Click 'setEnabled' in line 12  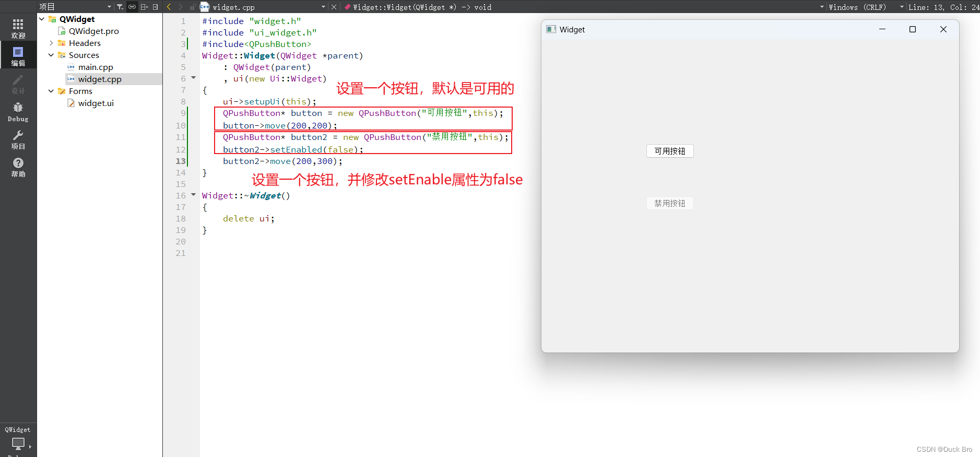(x=296, y=149)
